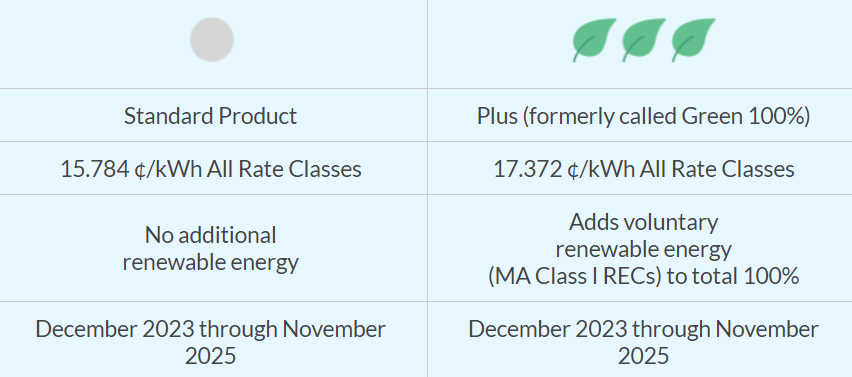Click the first green leaf icon
Viewport: 852px width, 377px height.
click(594, 40)
